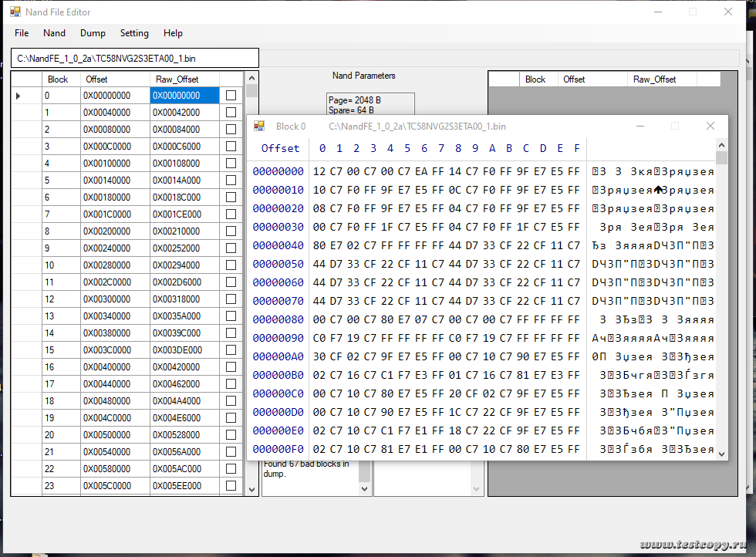Check the box for block 12

pyautogui.click(x=231, y=299)
